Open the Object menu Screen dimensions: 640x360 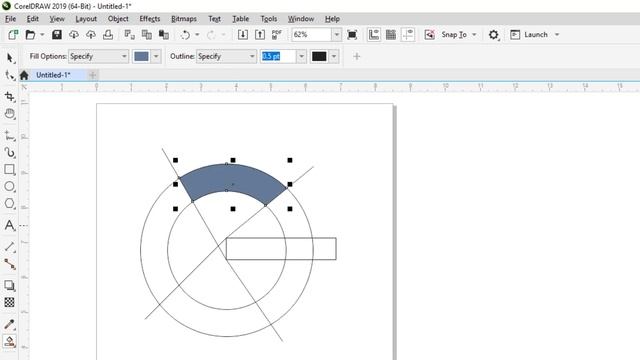tap(118, 19)
